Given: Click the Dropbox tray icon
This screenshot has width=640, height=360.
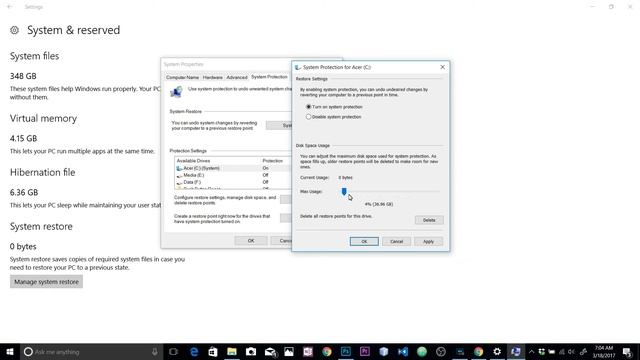Looking at the screenshot, I should tap(542, 351).
